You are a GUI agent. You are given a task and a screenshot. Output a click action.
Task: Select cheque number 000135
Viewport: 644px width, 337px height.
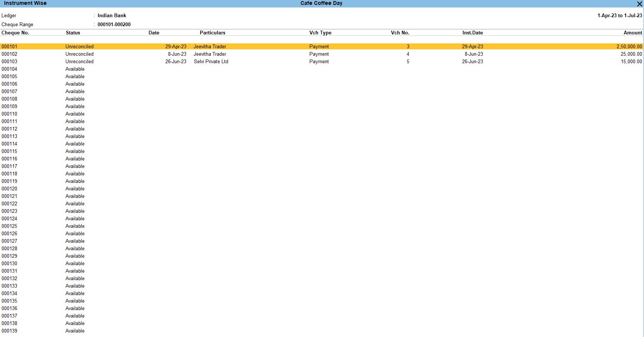coord(9,301)
